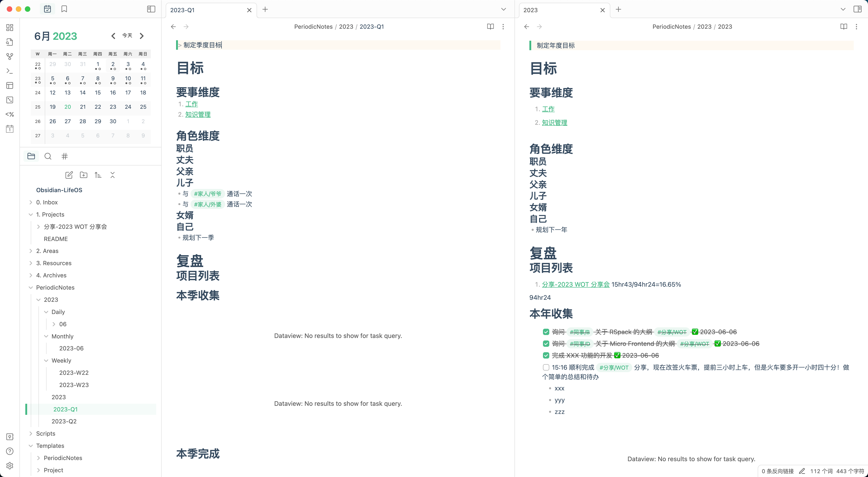The image size is (868, 477).
Task: Click the new note icon in file explorer
Action: (x=69, y=175)
